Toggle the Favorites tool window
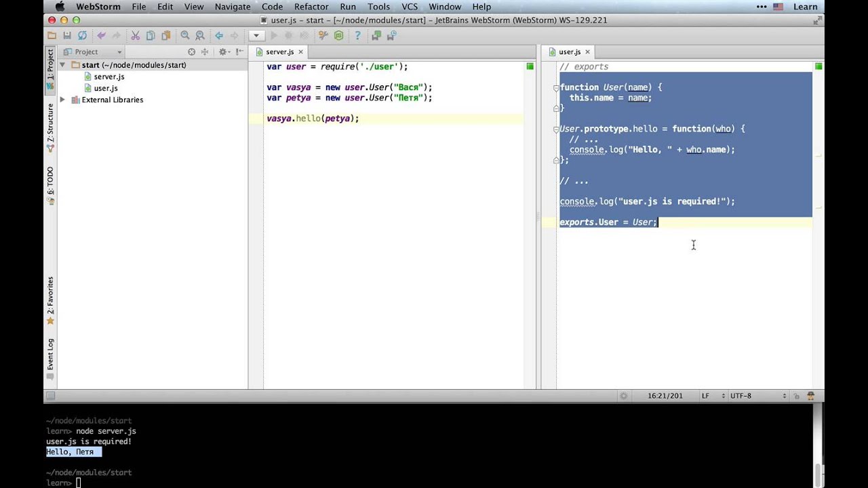Screen dimensions: 868x488 pyautogui.click(x=50, y=301)
